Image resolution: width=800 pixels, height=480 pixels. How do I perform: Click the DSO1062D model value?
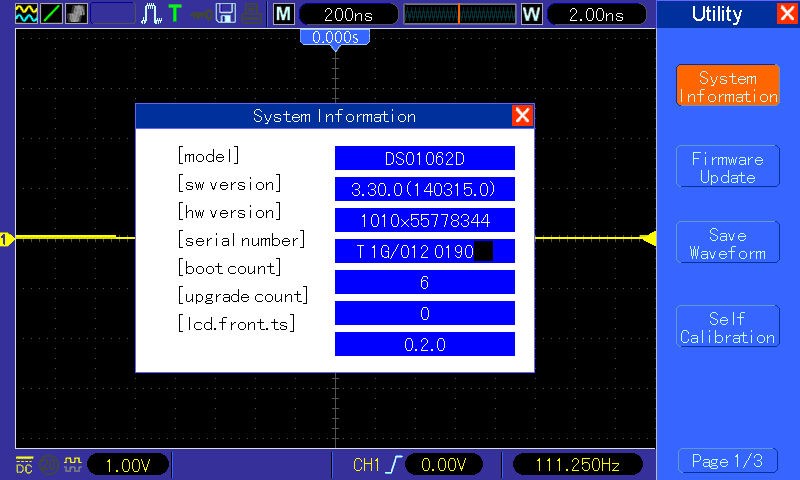point(424,158)
